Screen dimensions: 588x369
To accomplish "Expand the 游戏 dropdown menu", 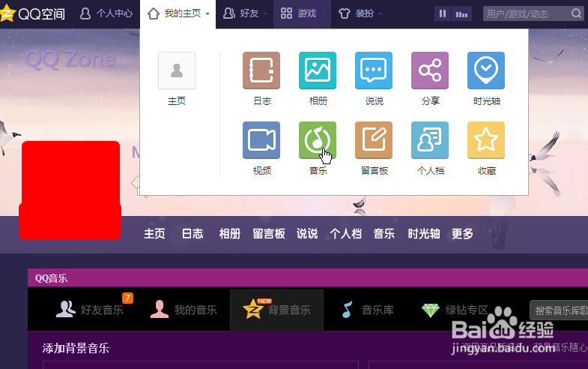I will pos(303,14).
